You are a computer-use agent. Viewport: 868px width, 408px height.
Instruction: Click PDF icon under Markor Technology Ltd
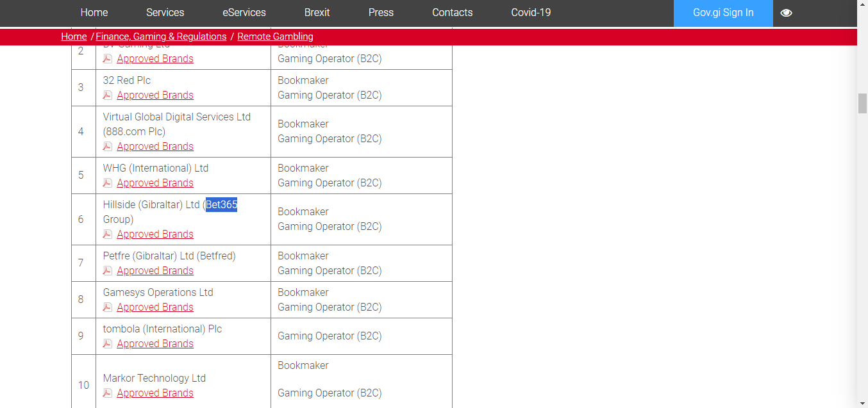coord(108,393)
